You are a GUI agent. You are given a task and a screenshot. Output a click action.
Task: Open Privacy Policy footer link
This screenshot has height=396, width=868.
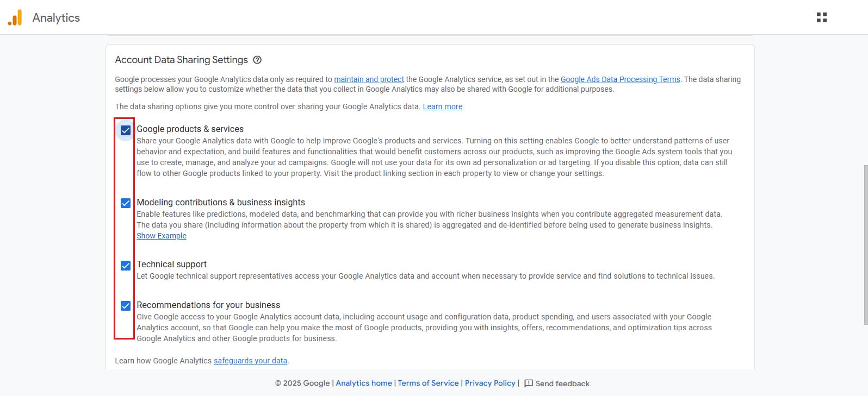click(490, 383)
